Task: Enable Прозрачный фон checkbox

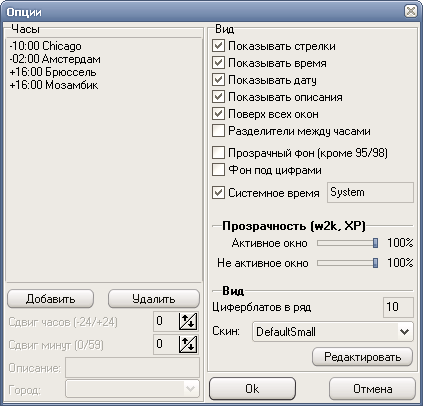Action: pos(218,153)
